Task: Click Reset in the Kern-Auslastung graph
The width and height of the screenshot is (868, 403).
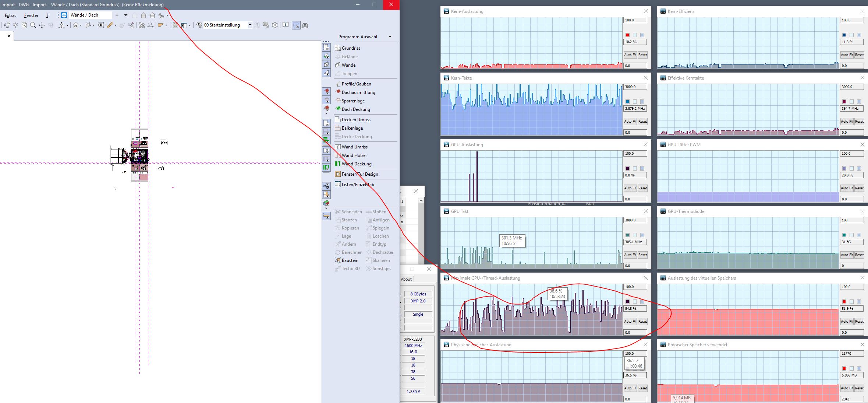Action: (642, 55)
